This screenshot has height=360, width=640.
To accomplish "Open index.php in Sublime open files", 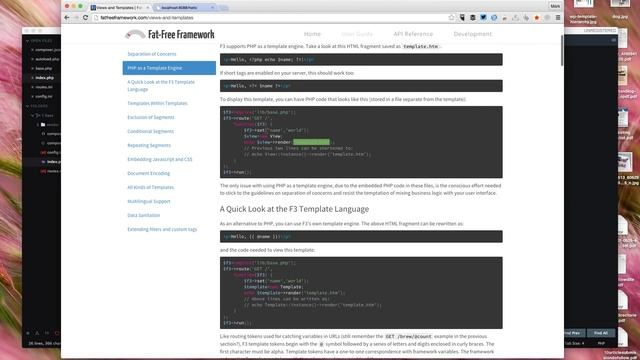I will coord(44,78).
